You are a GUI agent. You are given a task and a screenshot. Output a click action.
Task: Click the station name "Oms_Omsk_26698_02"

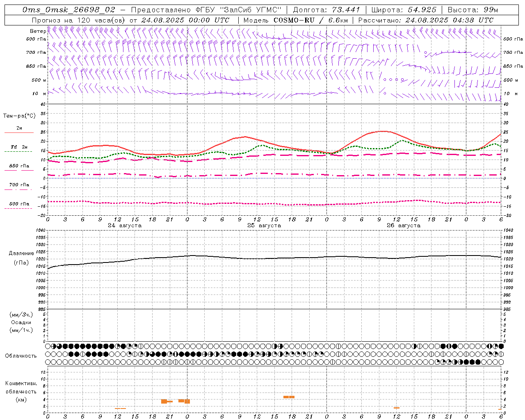69,10
